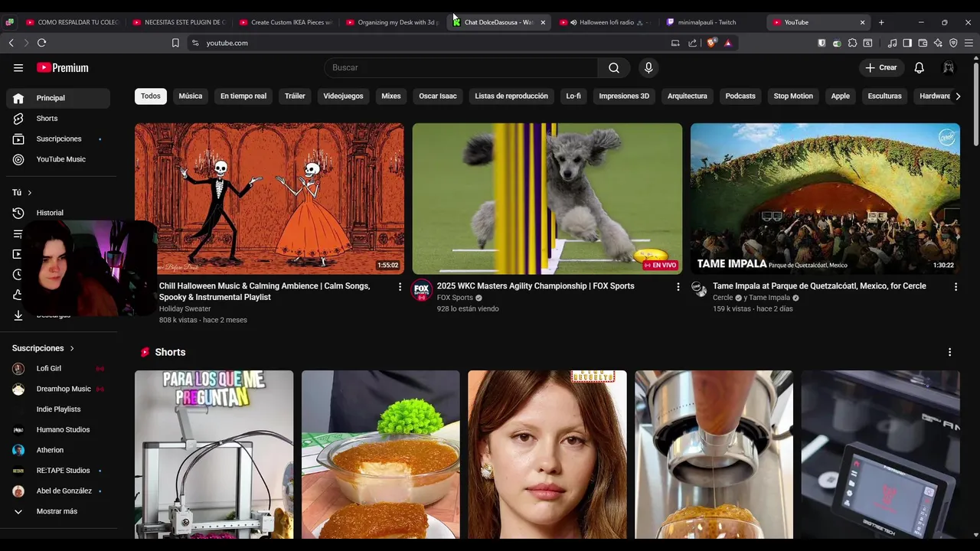Open Brave Wallet icon
The image size is (980, 551).
point(923,43)
